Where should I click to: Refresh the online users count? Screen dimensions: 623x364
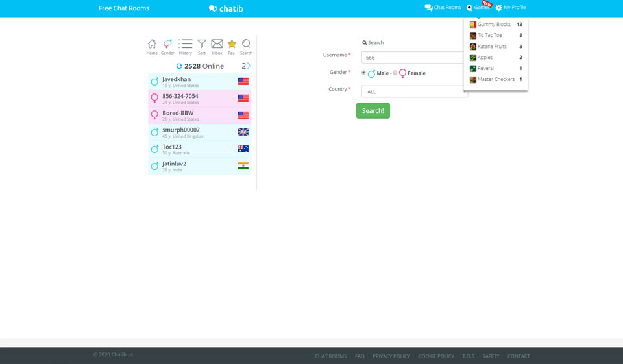[x=179, y=66]
